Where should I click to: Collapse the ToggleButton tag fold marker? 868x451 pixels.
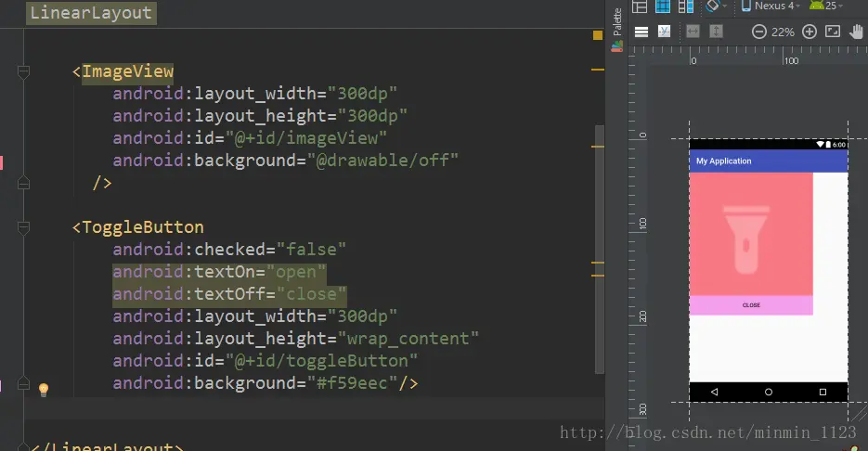pos(23,226)
